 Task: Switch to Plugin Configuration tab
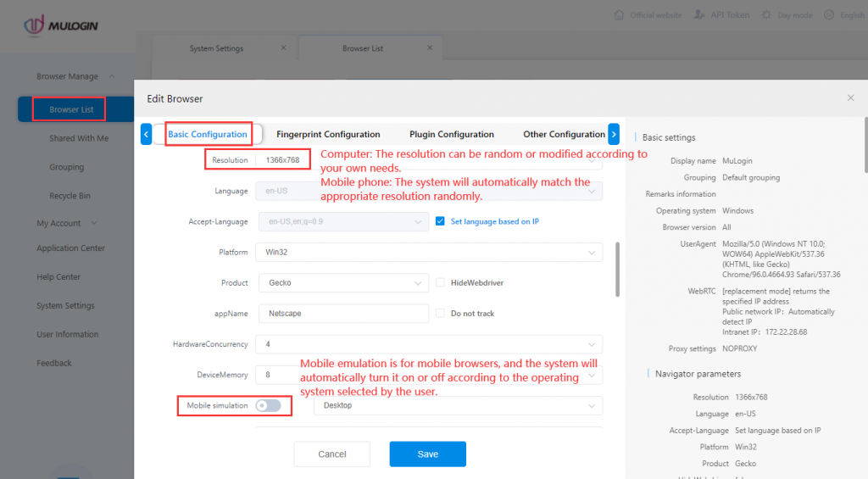tap(452, 134)
